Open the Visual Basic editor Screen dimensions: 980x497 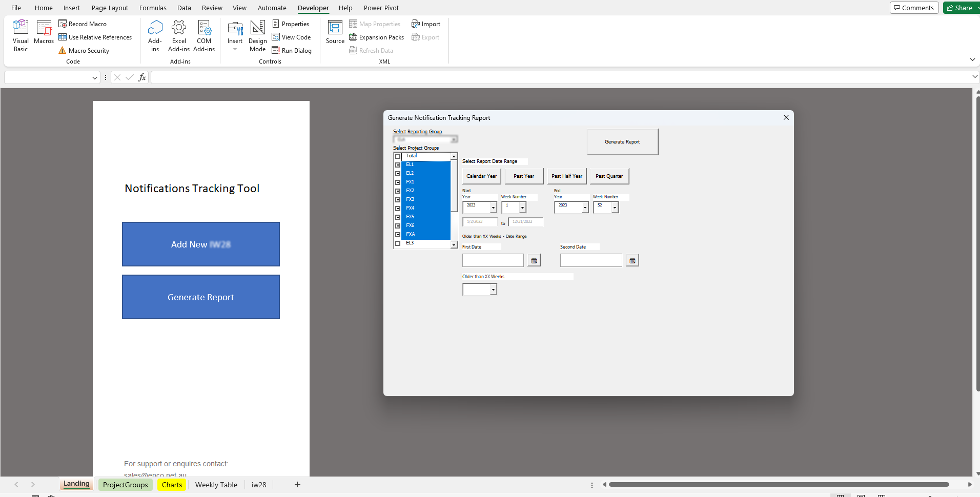(x=21, y=36)
